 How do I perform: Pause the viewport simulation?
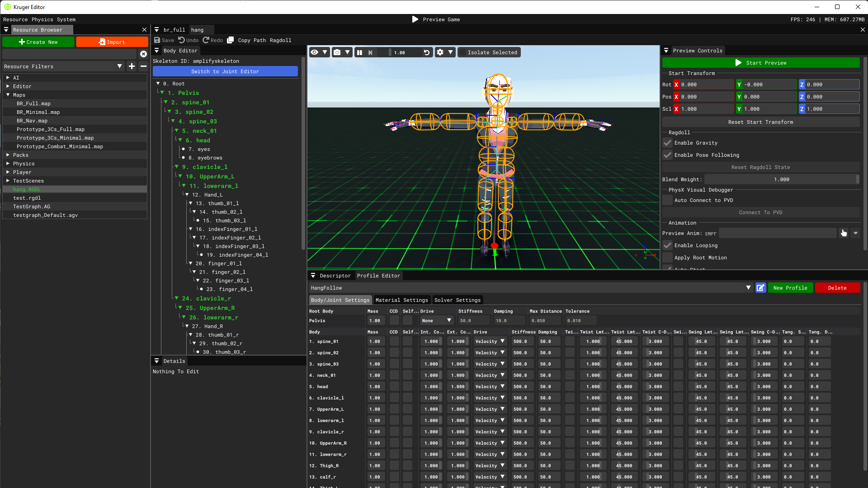[359, 52]
